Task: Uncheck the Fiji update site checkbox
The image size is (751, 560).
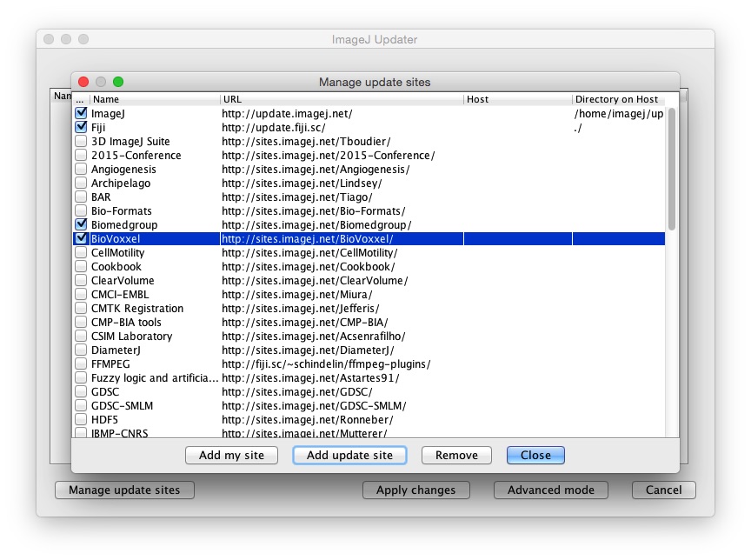Action: 81,128
